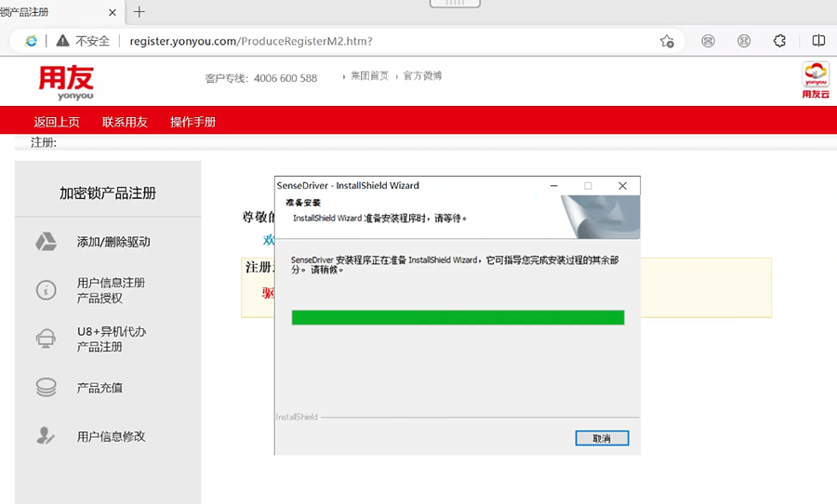Click the user edit icon beside 用户信息修改
This screenshot has height=504, width=837.
click(x=46, y=436)
